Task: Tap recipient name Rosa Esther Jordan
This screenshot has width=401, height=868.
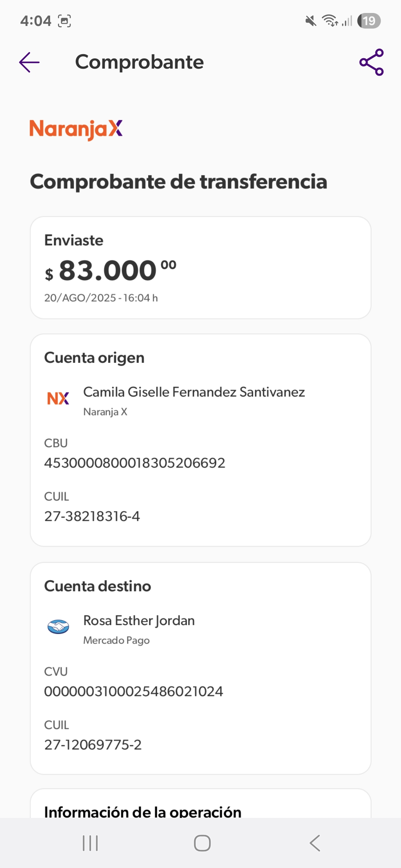Action: click(139, 621)
